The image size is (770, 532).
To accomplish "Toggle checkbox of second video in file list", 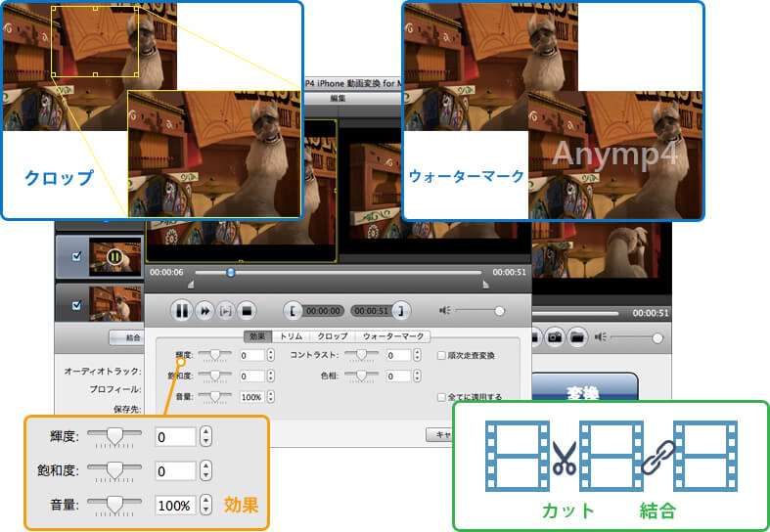I will 76,305.
